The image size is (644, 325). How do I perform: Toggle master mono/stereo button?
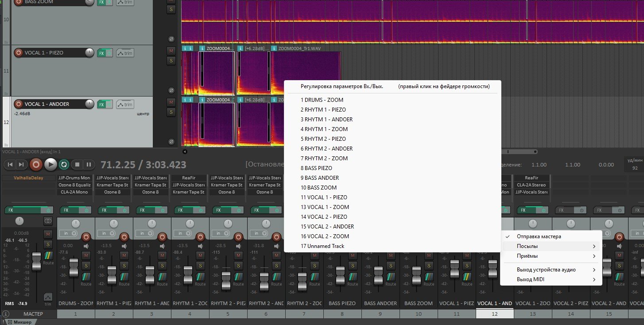(x=48, y=221)
